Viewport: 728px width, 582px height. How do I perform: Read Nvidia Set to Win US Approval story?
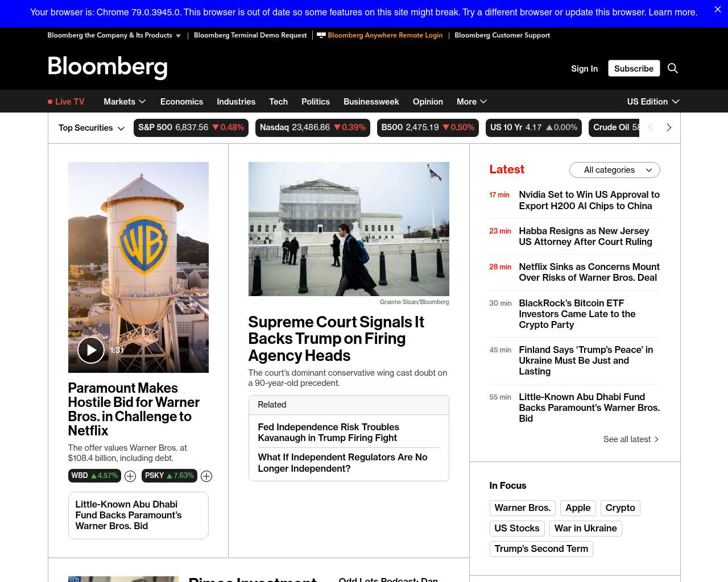coord(589,200)
